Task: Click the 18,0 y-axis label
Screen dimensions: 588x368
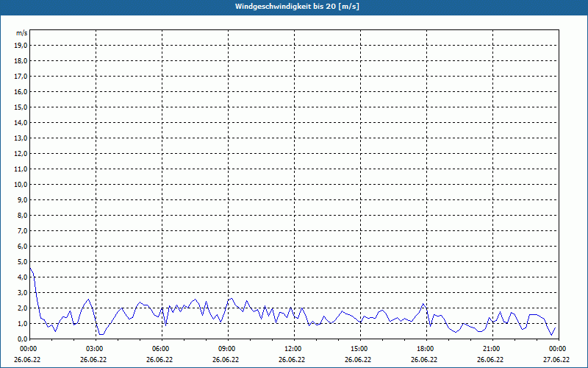Action: pos(21,61)
